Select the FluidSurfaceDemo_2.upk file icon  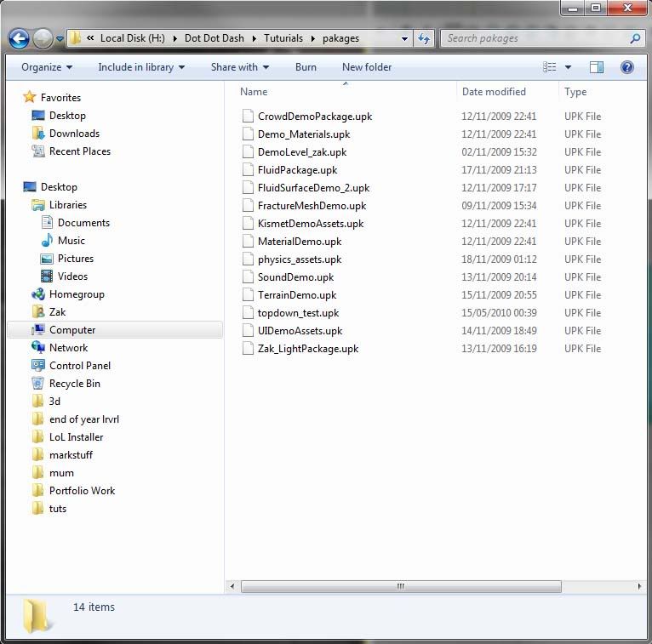(248, 187)
